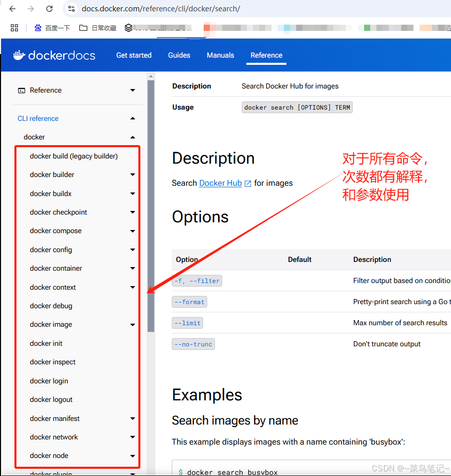This screenshot has height=476, width=451.
Task: Click the browser forward arrow
Action: [31, 9]
